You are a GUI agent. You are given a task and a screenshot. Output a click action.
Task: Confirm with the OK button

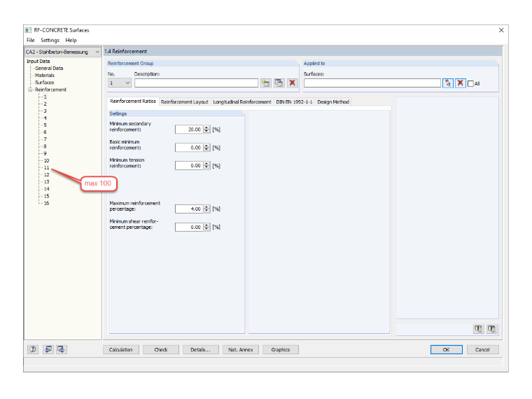coord(446,349)
